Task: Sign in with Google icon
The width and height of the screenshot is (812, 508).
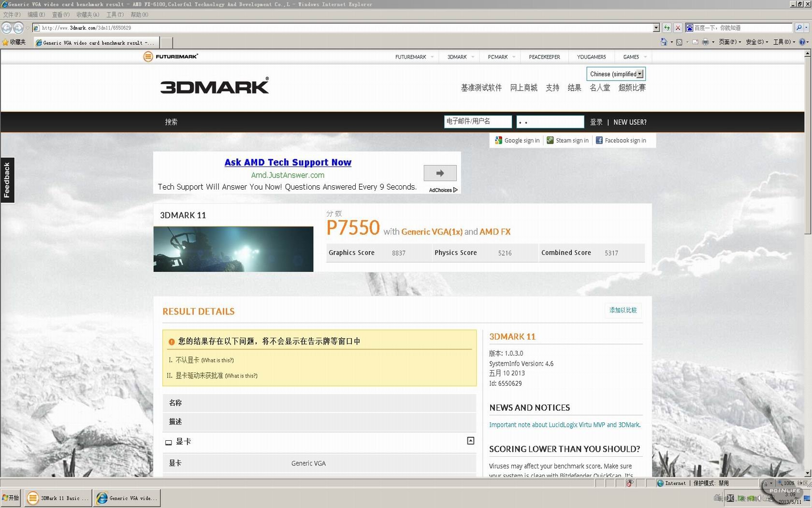Action: [x=498, y=140]
